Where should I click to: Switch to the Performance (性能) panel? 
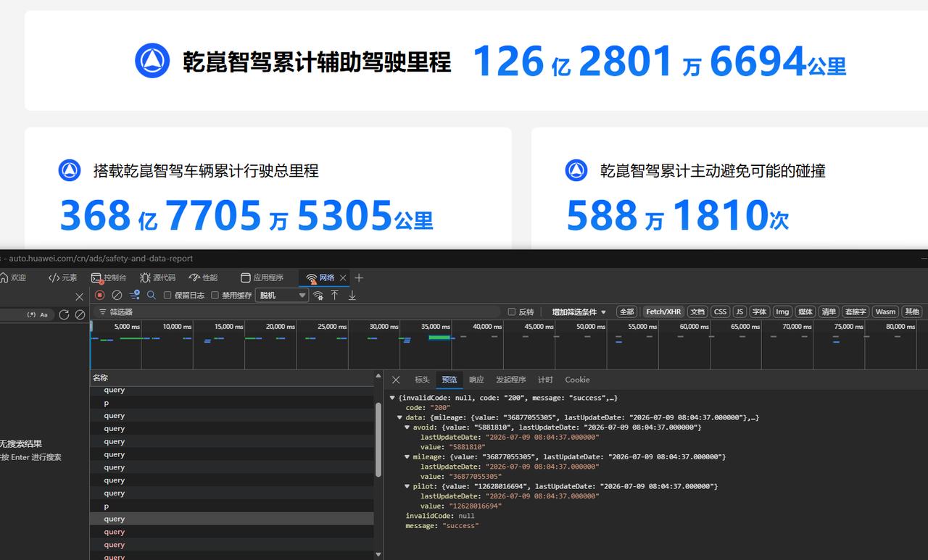point(203,277)
